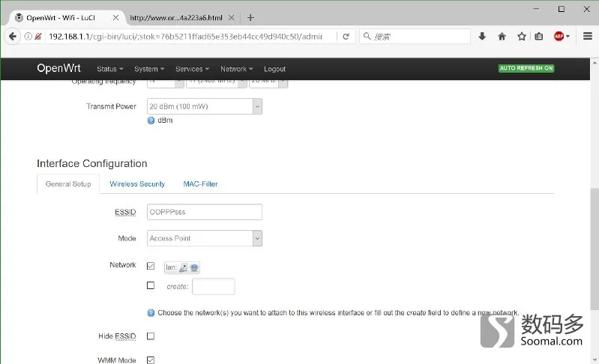The height and width of the screenshot is (364, 599).
Task: Reload the page with refresh icon
Action: (346, 37)
